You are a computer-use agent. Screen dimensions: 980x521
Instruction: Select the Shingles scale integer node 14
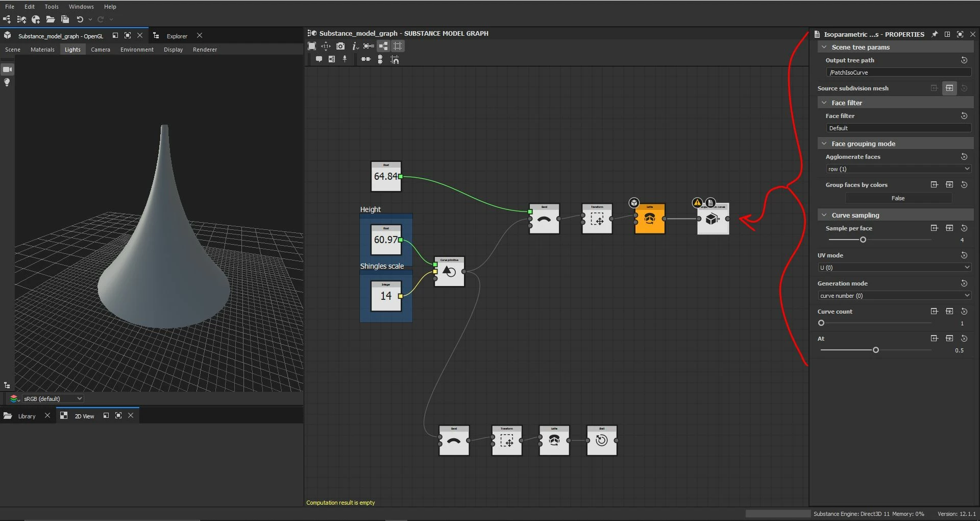(386, 296)
